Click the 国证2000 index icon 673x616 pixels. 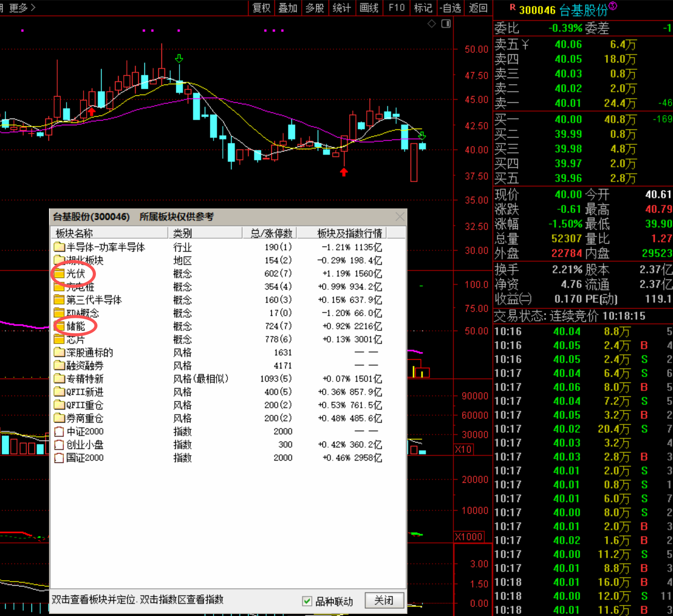(59, 458)
